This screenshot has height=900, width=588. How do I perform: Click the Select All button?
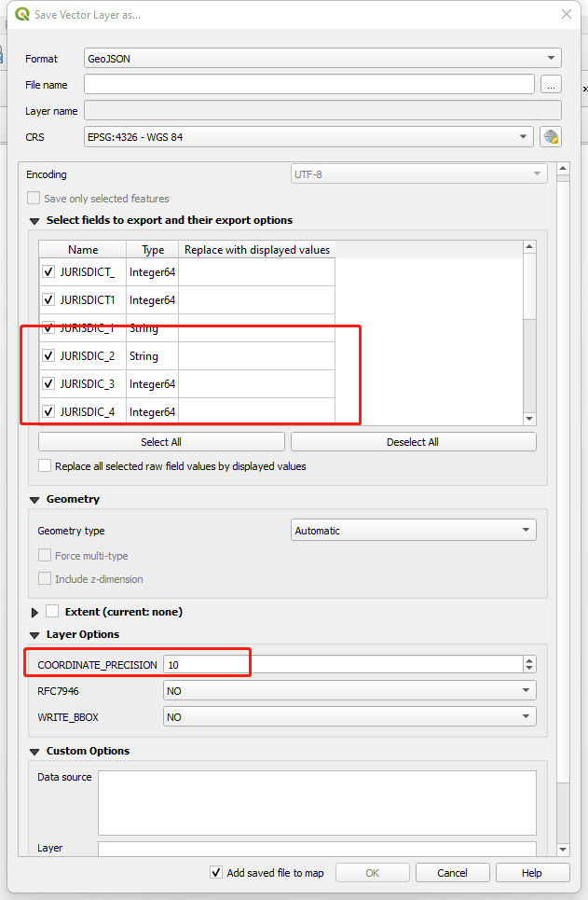(161, 442)
